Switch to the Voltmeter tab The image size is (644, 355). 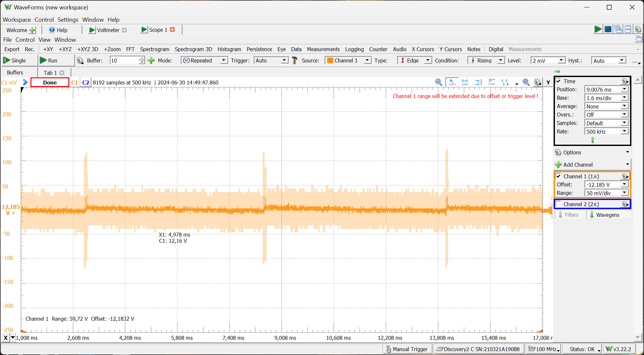click(x=108, y=30)
